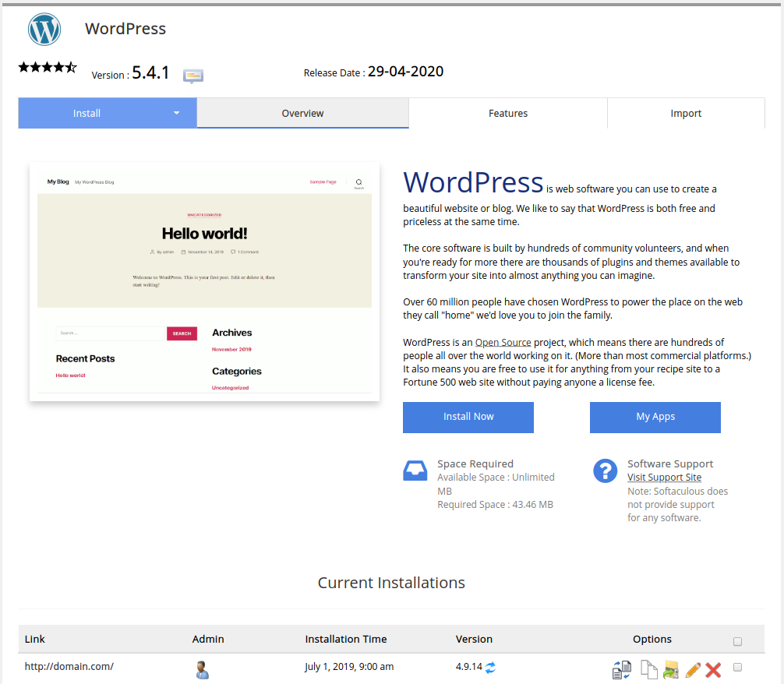
Task: Click the WordPress logo icon
Action: tap(44, 30)
